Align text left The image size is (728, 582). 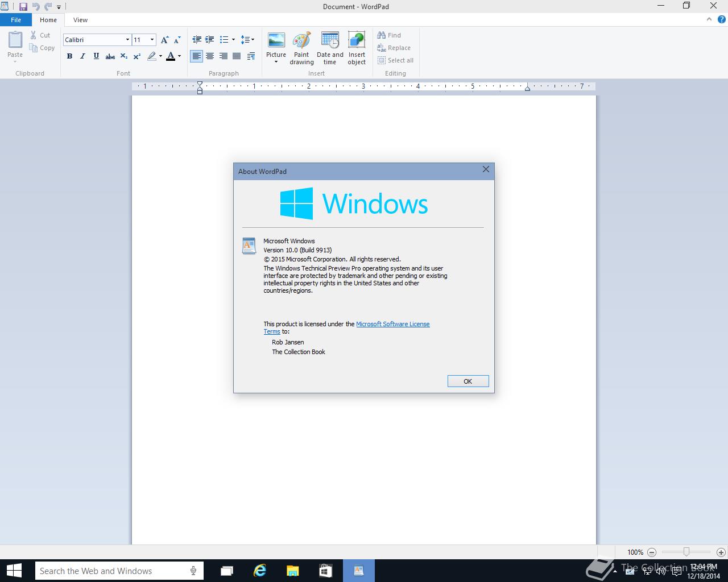(197, 56)
